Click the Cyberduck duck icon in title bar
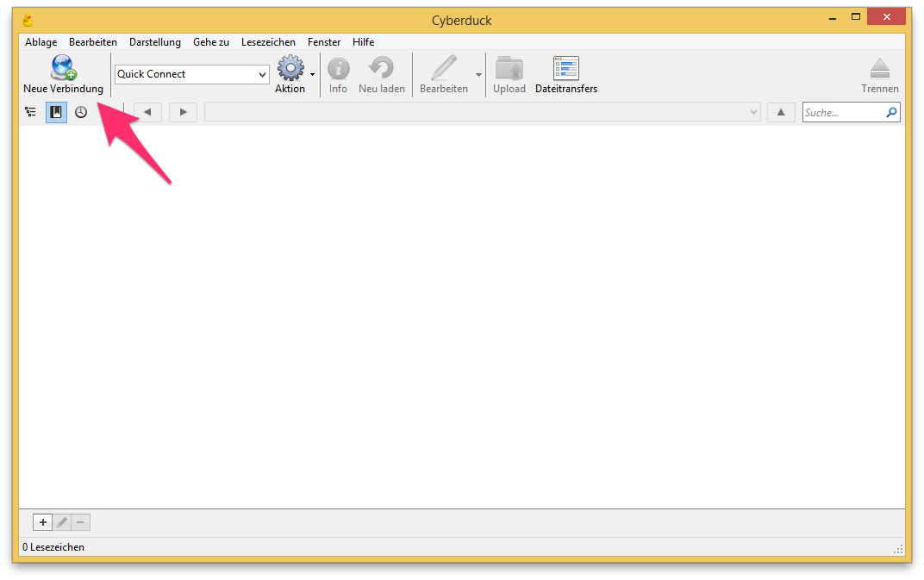The width and height of the screenshot is (924, 580). (28, 20)
